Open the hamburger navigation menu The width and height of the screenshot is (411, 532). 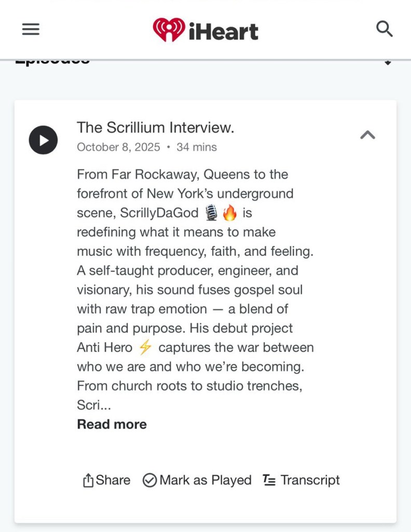(x=31, y=30)
